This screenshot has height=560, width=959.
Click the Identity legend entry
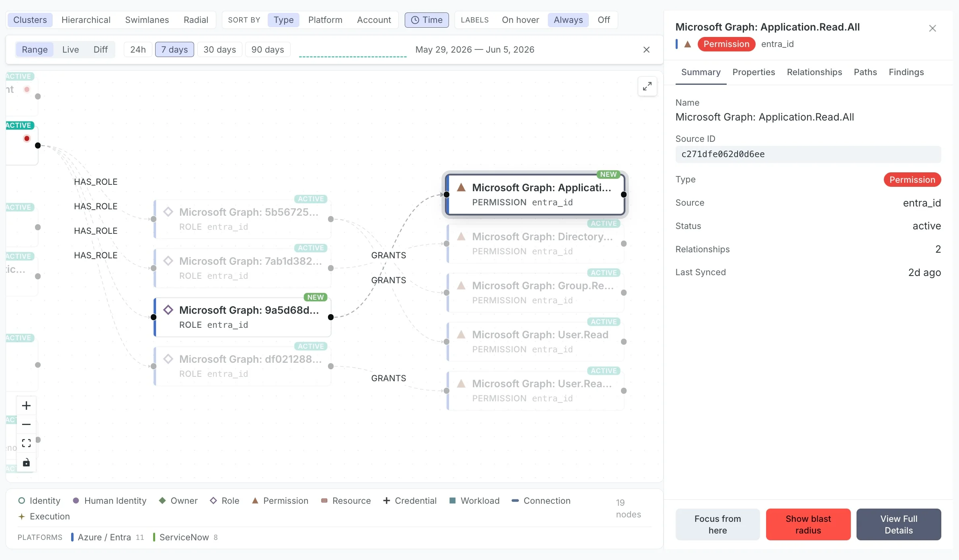pos(39,501)
